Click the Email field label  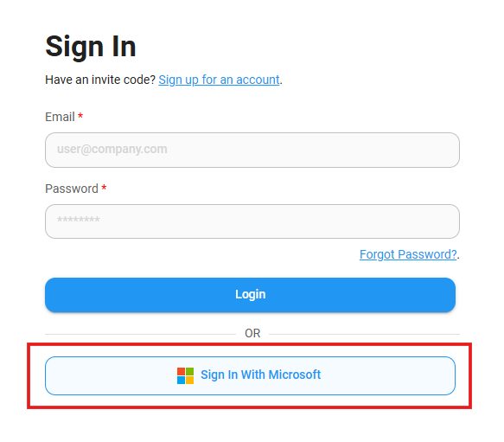(x=60, y=117)
